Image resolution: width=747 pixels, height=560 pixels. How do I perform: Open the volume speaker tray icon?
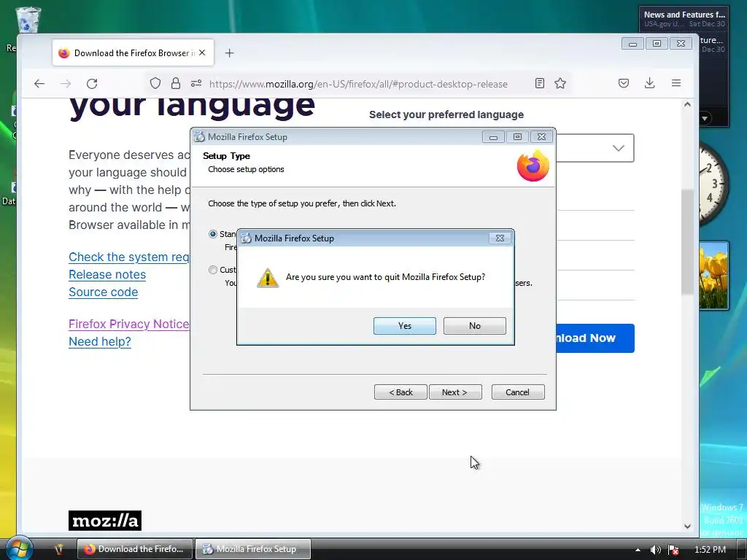(x=656, y=550)
